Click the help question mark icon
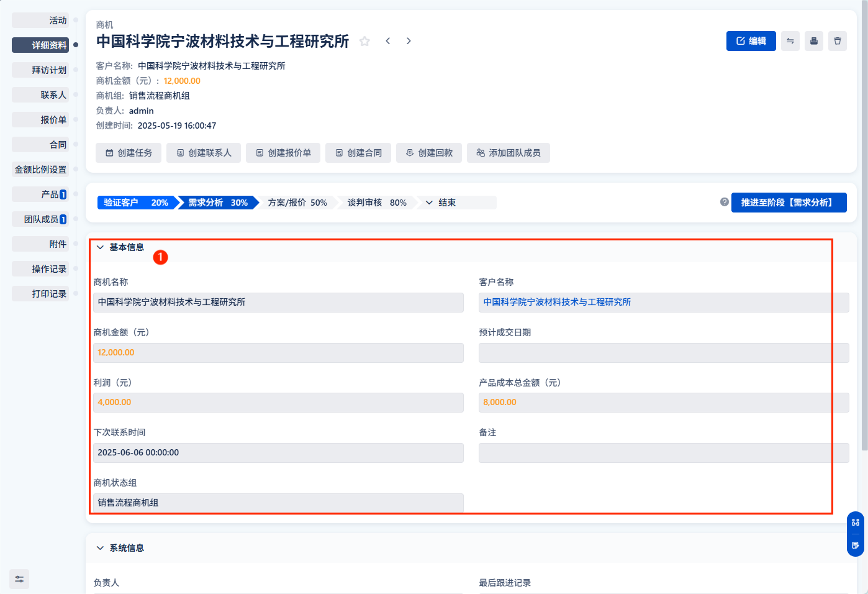 (724, 202)
